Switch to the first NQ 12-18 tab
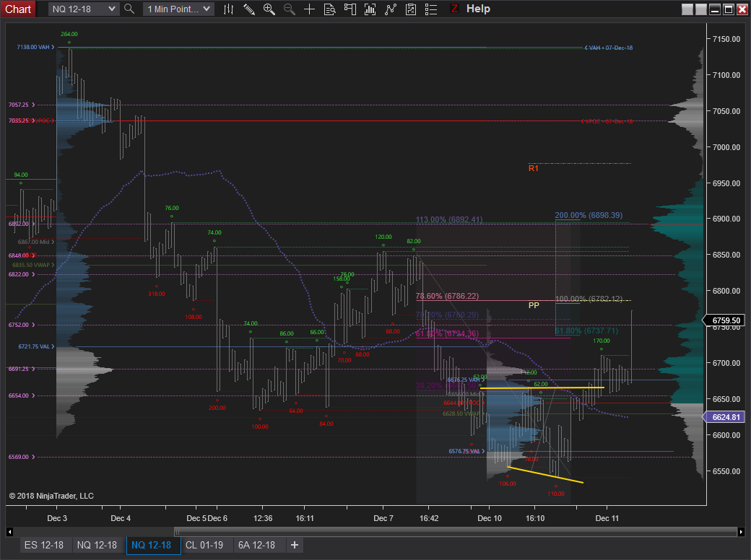This screenshot has width=751, height=560. coord(97,545)
